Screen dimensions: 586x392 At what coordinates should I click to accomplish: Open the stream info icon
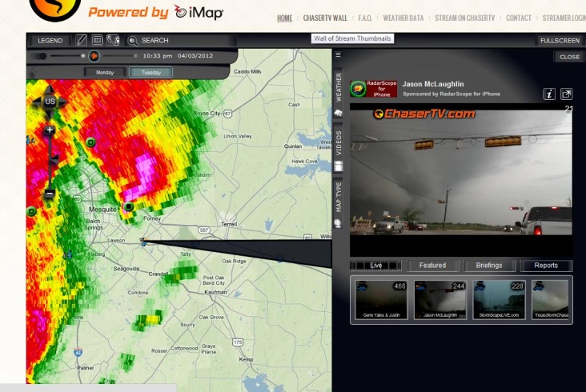(x=548, y=94)
